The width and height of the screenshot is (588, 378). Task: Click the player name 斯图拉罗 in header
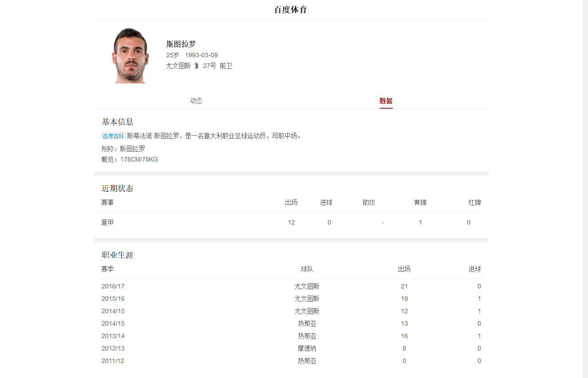[181, 44]
